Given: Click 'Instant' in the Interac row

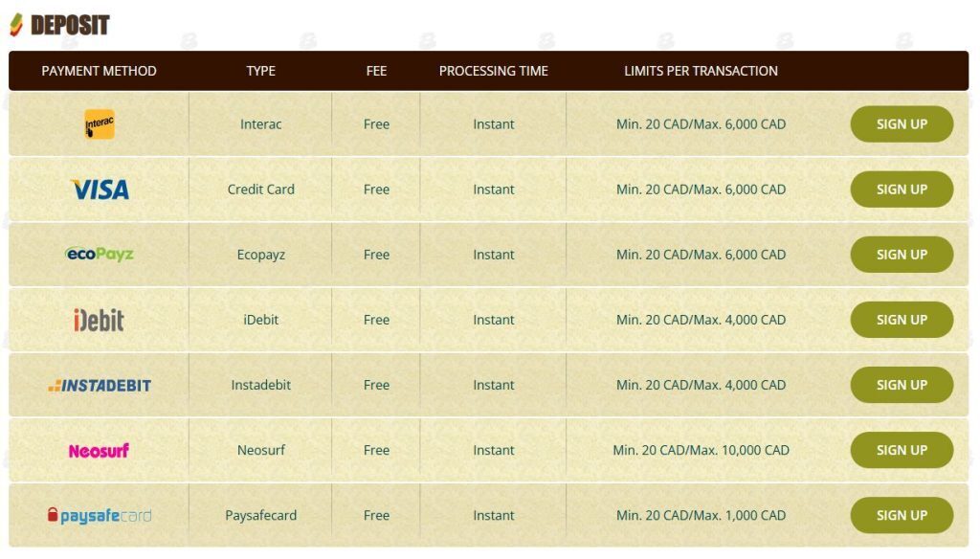Looking at the screenshot, I should [493, 123].
